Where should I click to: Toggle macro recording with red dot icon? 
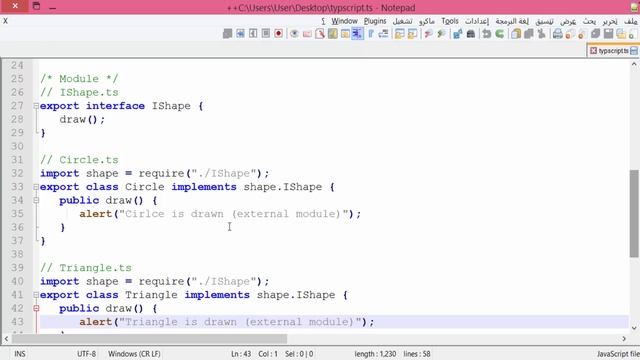(x=278, y=34)
